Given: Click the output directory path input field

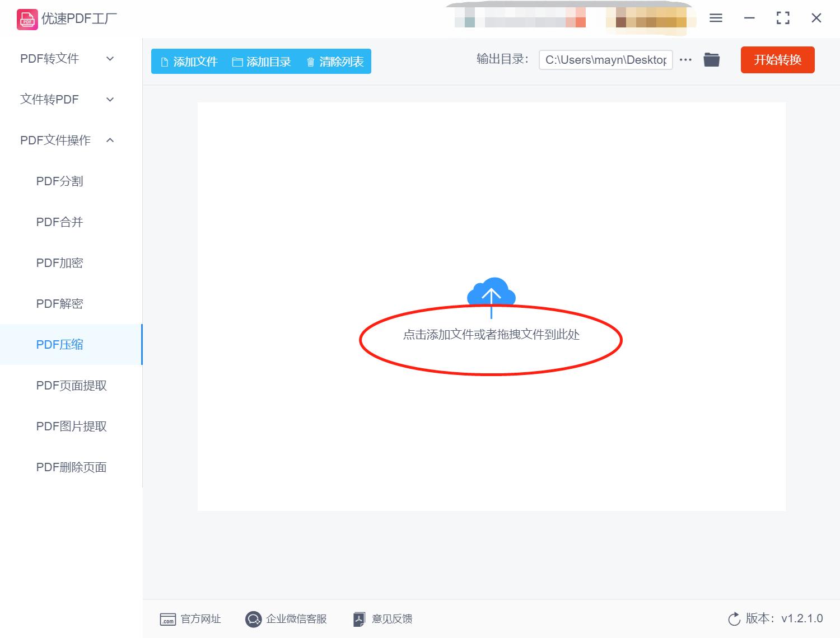Looking at the screenshot, I should 605,59.
